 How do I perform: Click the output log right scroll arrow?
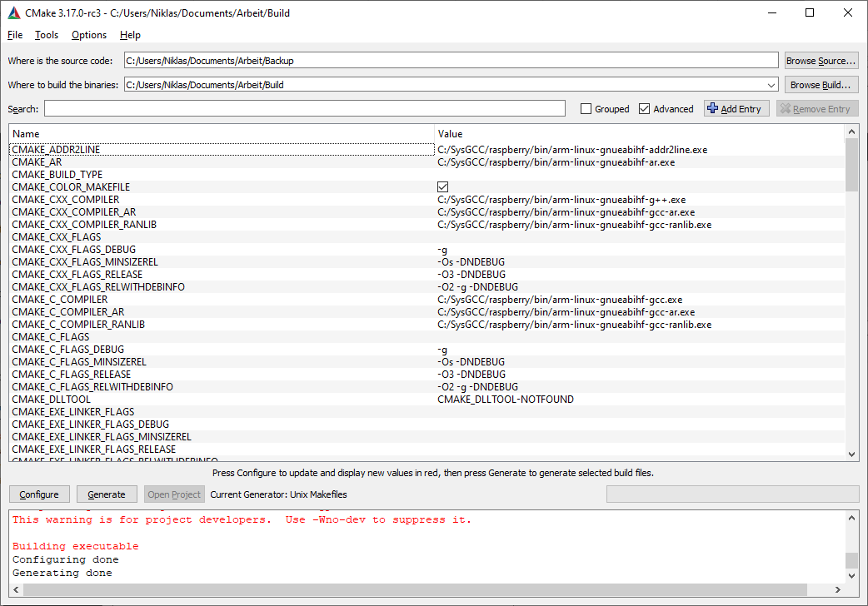point(838,590)
